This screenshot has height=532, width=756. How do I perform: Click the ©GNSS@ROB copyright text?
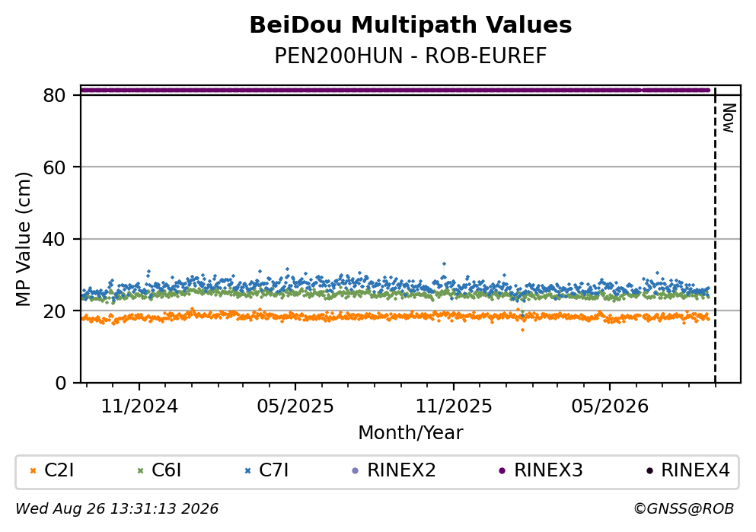(684, 509)
